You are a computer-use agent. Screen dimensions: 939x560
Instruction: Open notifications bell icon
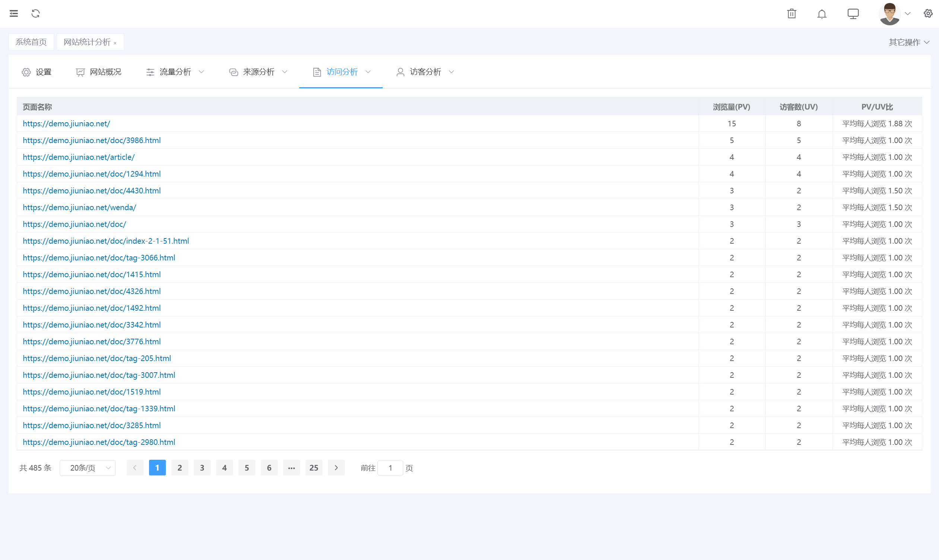822,14
